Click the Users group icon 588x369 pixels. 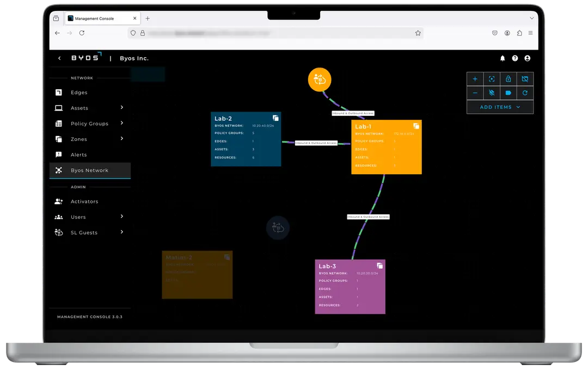click(58, 217)
